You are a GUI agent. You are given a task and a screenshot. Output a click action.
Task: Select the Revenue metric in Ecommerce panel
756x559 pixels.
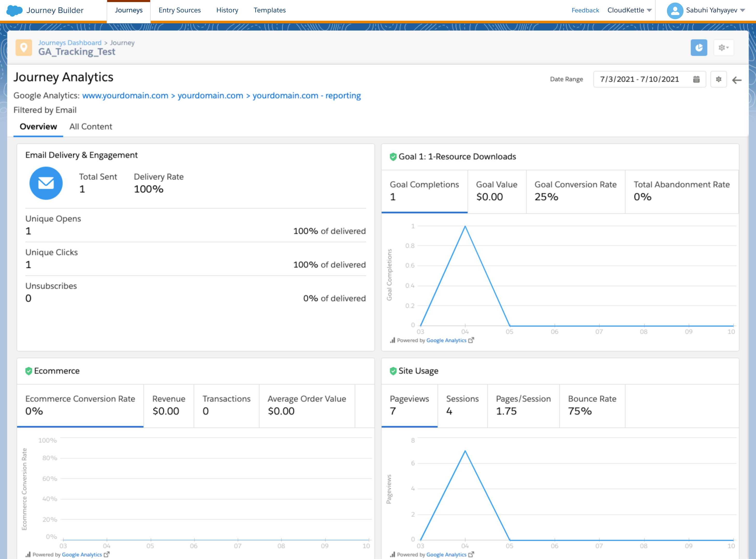pyautogui.click(x=169, y=405)
